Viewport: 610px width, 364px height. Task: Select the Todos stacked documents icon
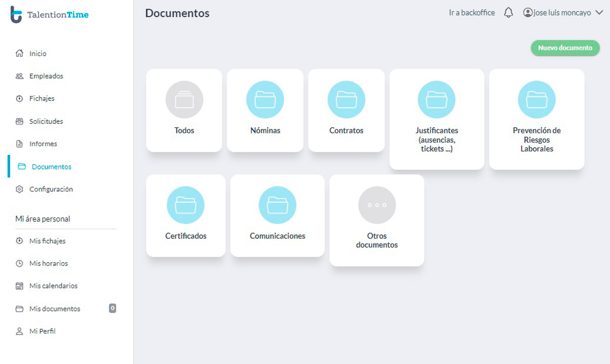point(184,100)
